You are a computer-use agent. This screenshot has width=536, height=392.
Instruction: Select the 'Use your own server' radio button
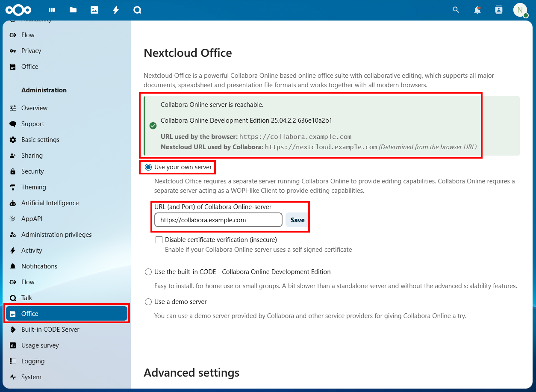coord(148,167)
